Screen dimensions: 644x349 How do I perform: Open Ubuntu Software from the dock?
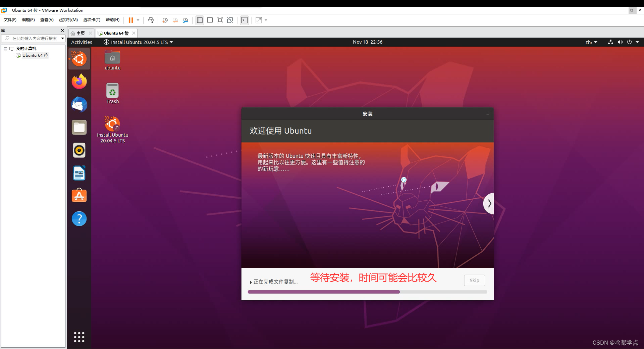[x=79, y=196]
